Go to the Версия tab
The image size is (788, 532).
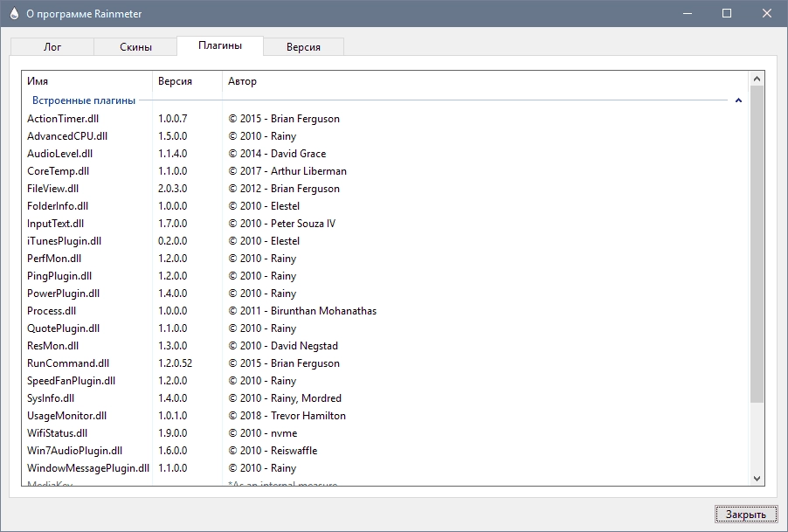point(303,46)
